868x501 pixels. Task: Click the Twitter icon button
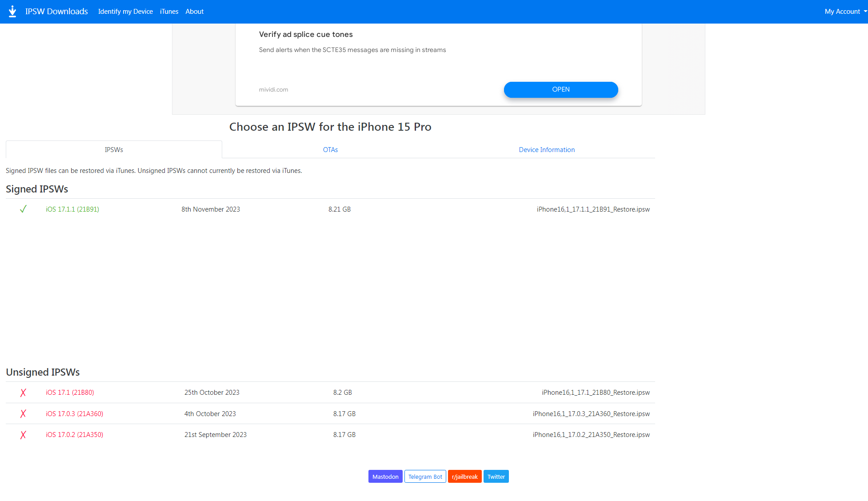tap(496, 477)
